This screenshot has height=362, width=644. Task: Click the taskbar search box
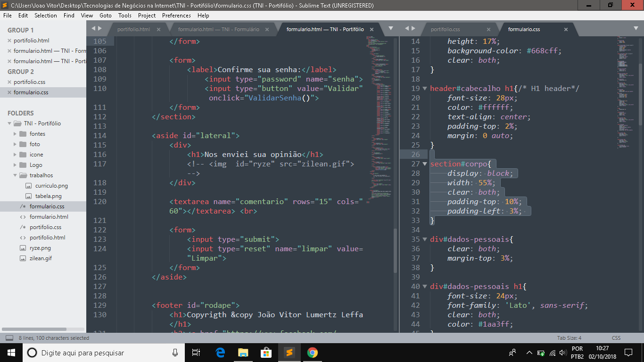[x=104, y=353]
